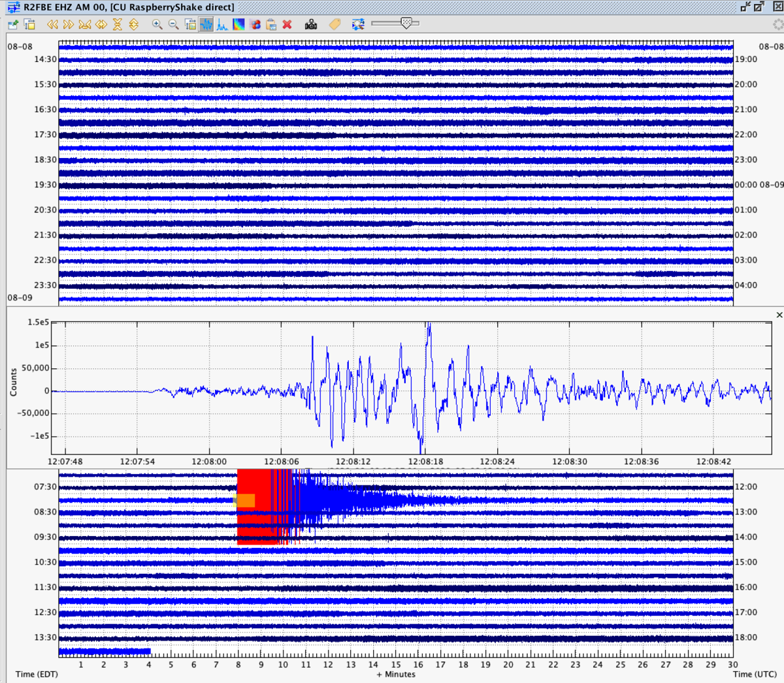Delete with the red X toolbar icon
This screenshot has width=784, height=683.
287,24
